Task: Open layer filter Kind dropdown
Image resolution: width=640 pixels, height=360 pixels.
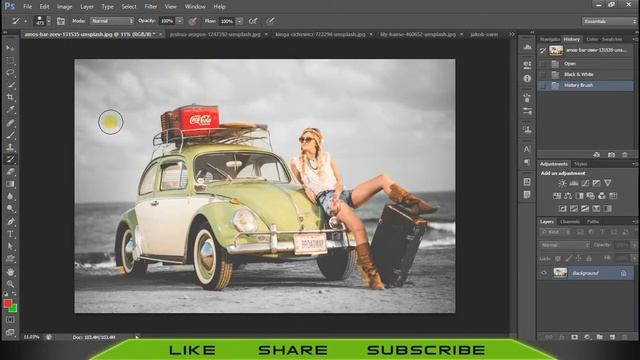Action: (x=554, y=232)
